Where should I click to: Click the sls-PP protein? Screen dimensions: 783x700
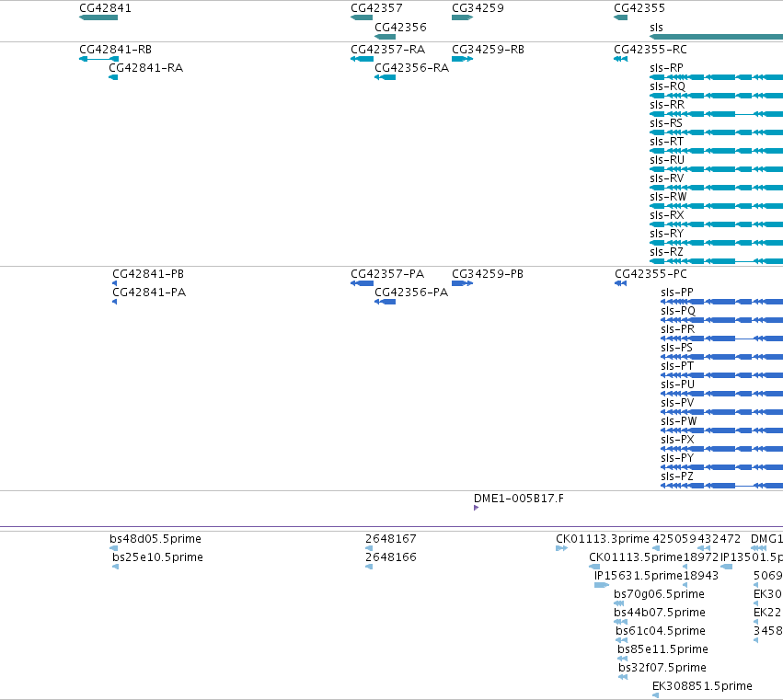pyautogui.click(x=721, y=302)
